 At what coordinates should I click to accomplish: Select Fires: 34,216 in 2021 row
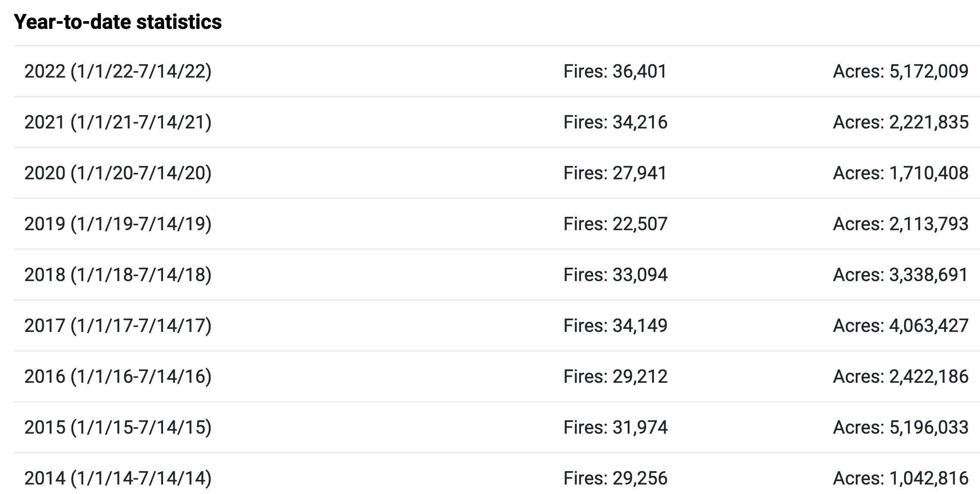tap(616, 122)
